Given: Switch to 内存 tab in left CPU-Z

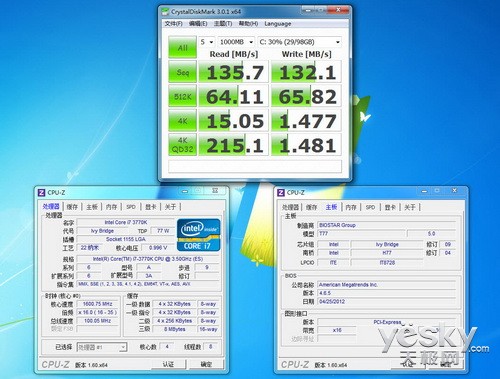Looking at the screenshot, I should tap(111, 207).
